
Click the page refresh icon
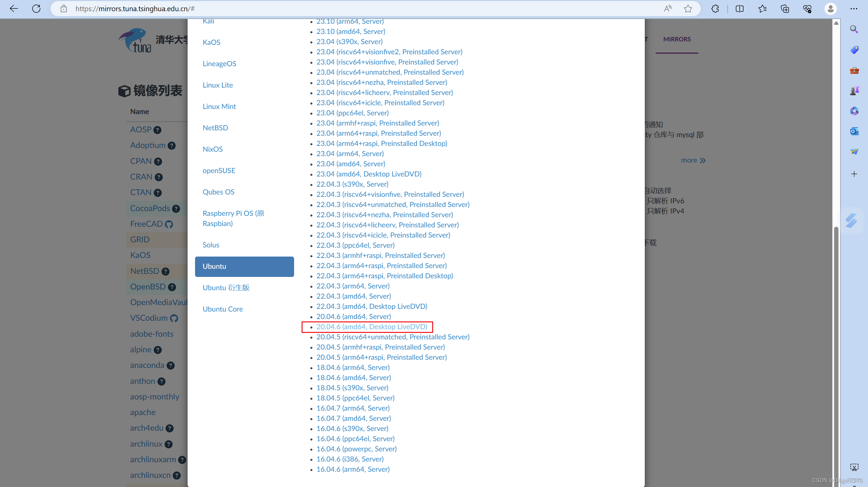pyautogui.click(x=36, y=9)
